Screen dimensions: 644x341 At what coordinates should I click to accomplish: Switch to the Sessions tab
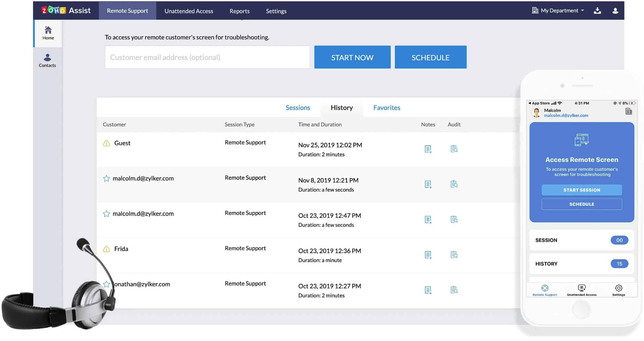(298, 108)
